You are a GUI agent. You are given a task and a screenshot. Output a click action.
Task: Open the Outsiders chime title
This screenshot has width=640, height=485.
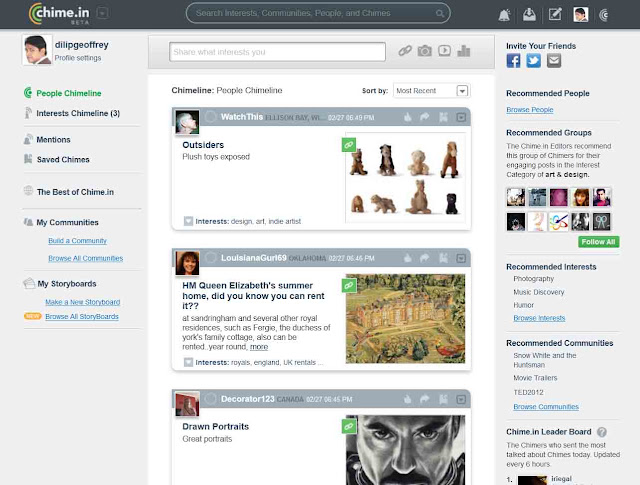click(203, 145)
